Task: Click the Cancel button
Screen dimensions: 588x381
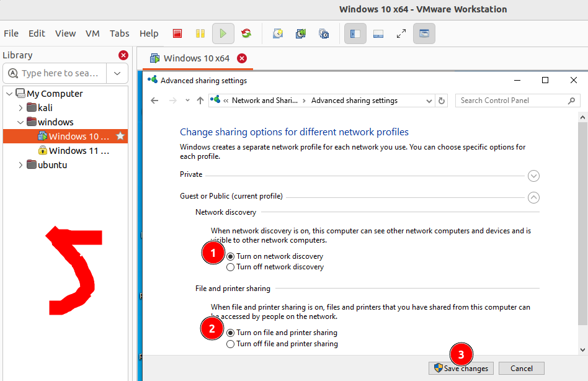Action: [x=521, y=368]
